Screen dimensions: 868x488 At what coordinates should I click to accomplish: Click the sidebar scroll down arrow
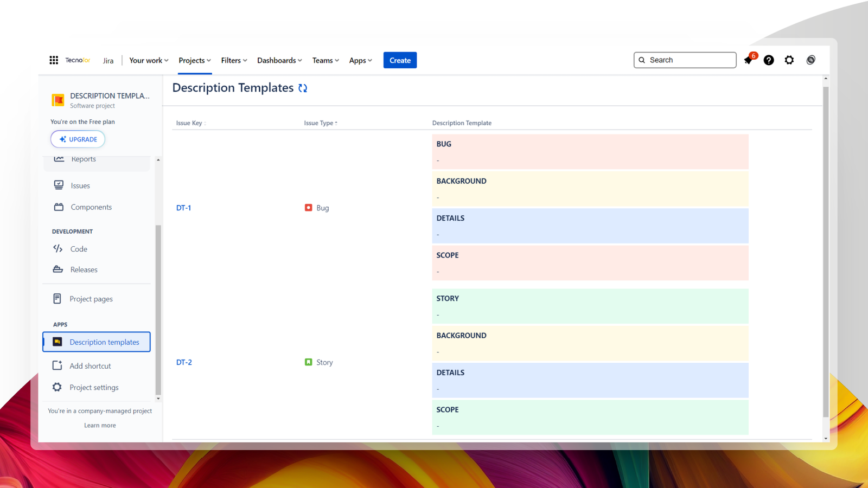tap(158, 399)
